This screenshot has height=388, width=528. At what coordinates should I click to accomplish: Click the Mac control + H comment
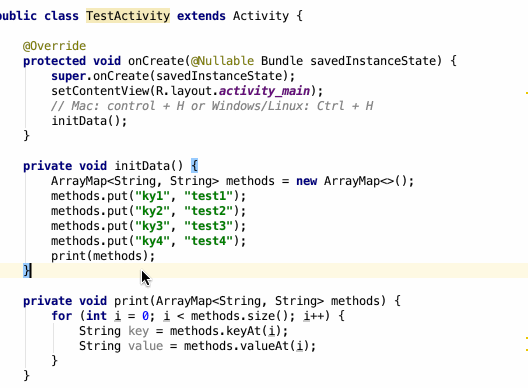(212, 106)
